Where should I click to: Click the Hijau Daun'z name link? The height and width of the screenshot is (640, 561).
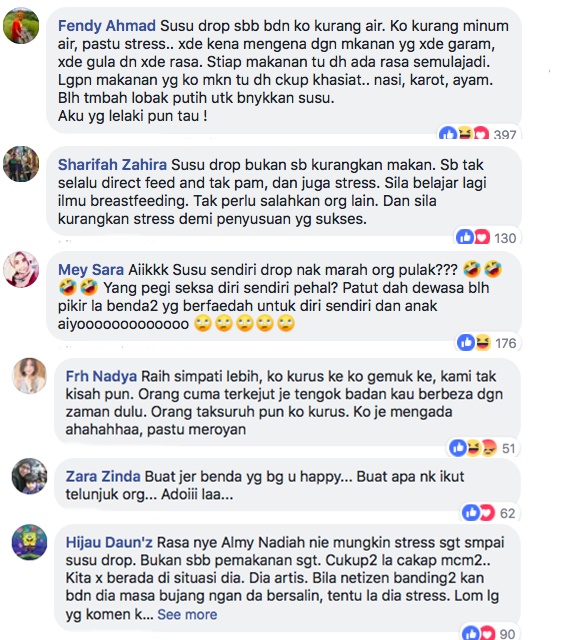point(109,542)
